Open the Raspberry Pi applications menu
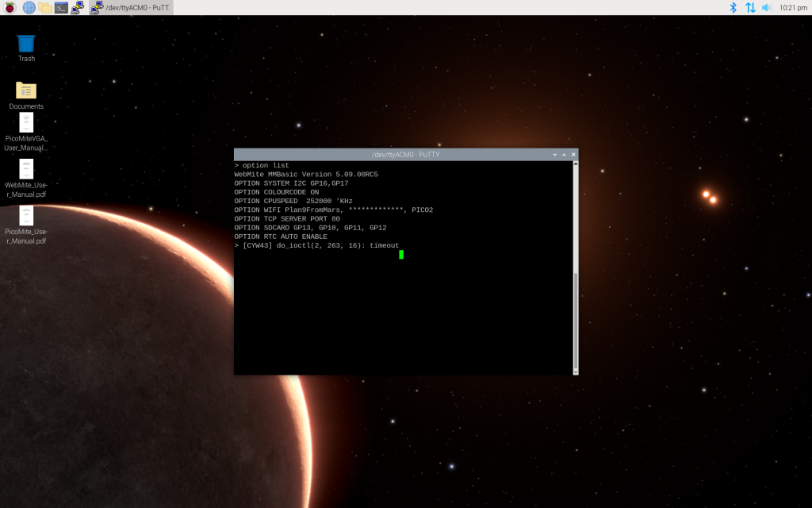The image size is (812, 508). pyautogui.click(x=10, y=7)
